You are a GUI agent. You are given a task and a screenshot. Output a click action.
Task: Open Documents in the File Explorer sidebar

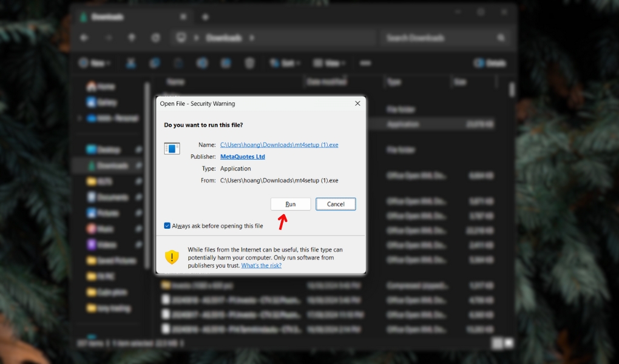[108, 197]
